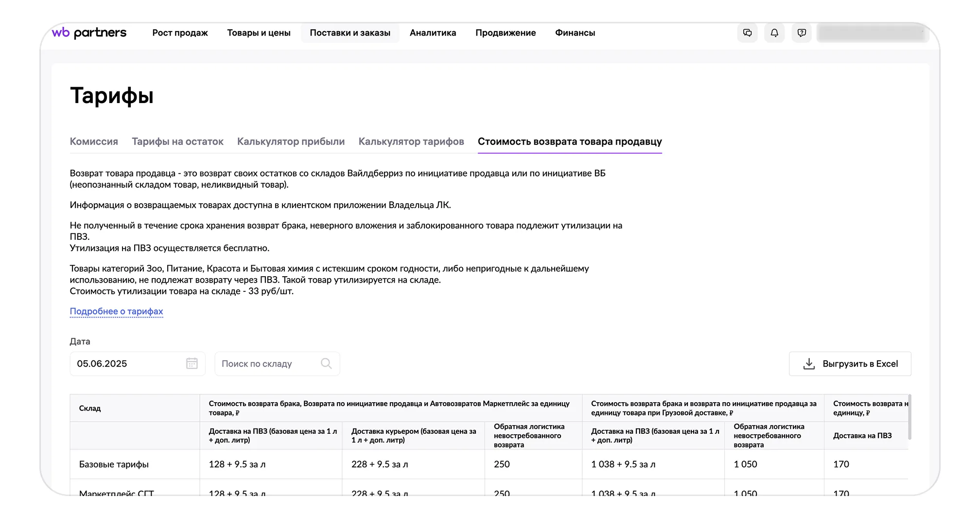Click the calendar icon in date field

click(x=192, y=364)
